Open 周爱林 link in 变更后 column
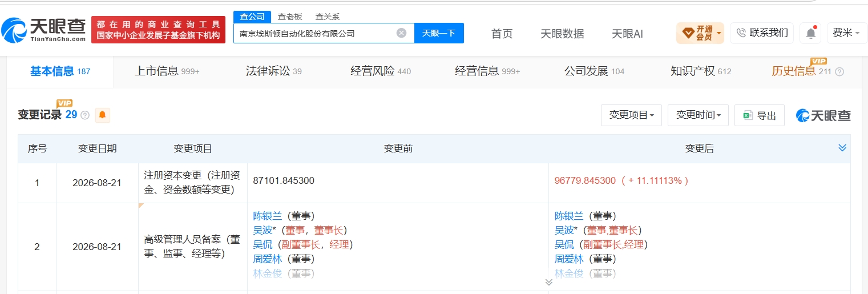The image size is (868, 294). [x=568, y=259]
